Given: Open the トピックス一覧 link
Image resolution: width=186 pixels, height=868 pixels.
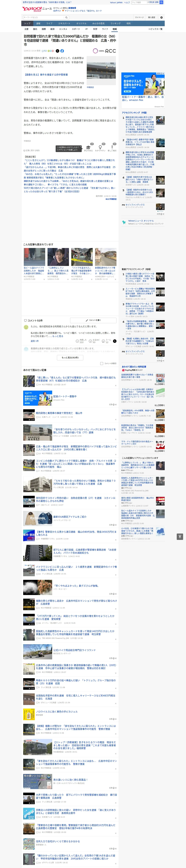Looking at the screenshot, I should tap(155, 29).
